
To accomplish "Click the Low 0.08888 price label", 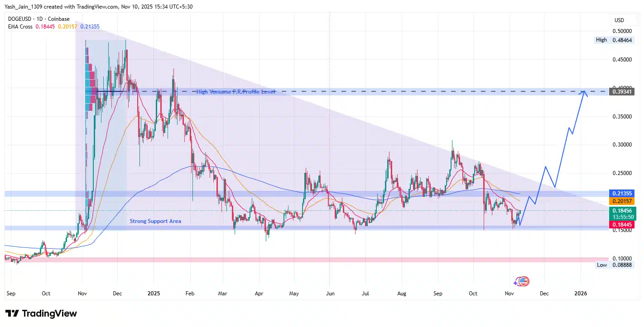I will tap(614, 265).
